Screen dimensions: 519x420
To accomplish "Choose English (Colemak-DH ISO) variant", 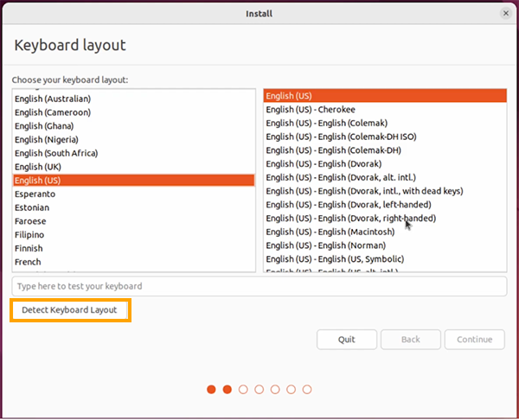I will 341,137.
